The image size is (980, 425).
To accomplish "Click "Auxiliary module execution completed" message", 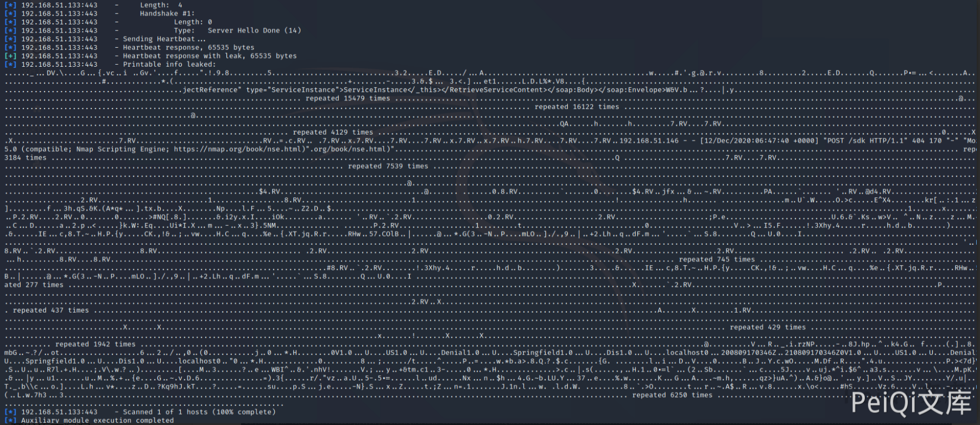I will tap(97, 421).
